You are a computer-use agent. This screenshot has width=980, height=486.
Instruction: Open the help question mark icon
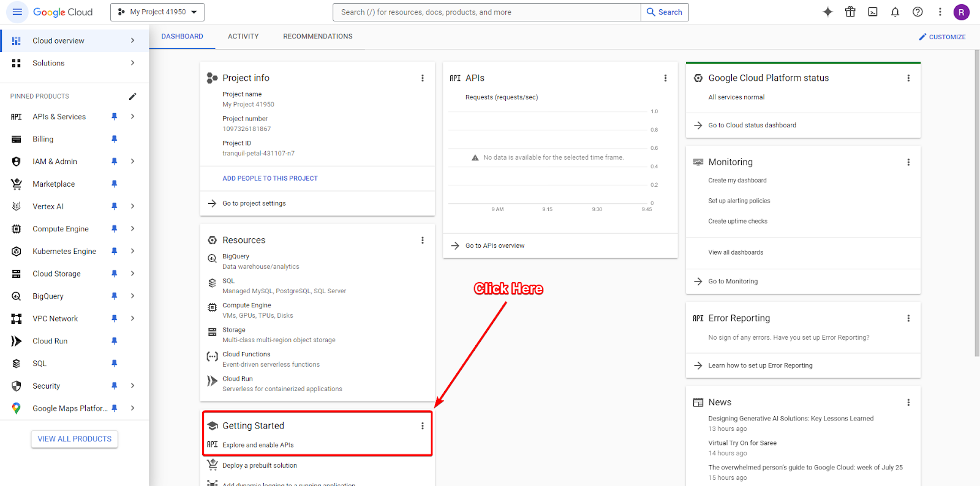tap(918, 12)
